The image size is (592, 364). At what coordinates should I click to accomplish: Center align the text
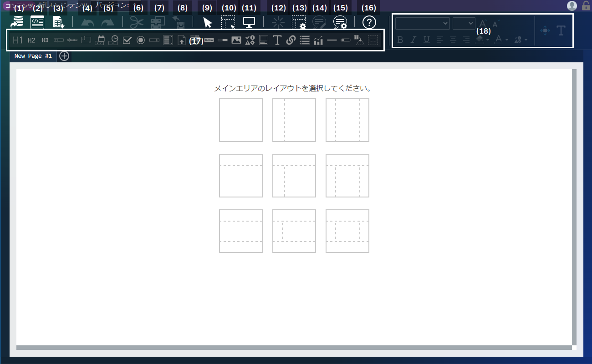pos(453,40)
